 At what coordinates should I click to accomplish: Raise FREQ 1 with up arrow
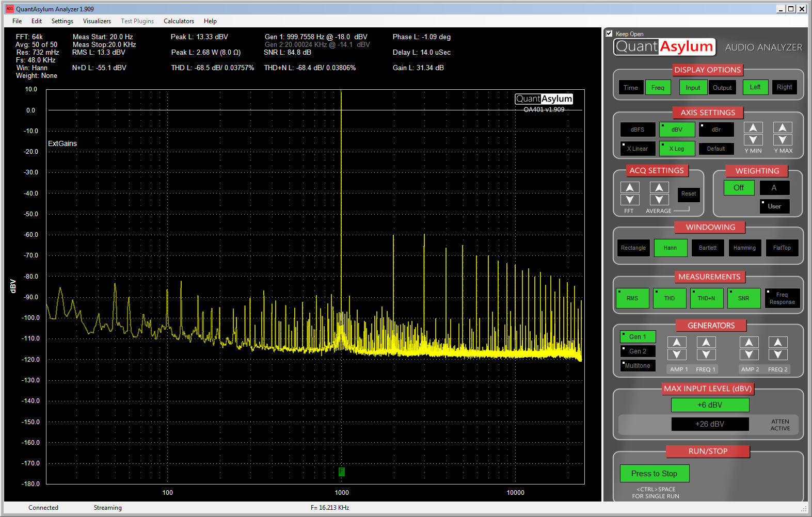point(706,342)
